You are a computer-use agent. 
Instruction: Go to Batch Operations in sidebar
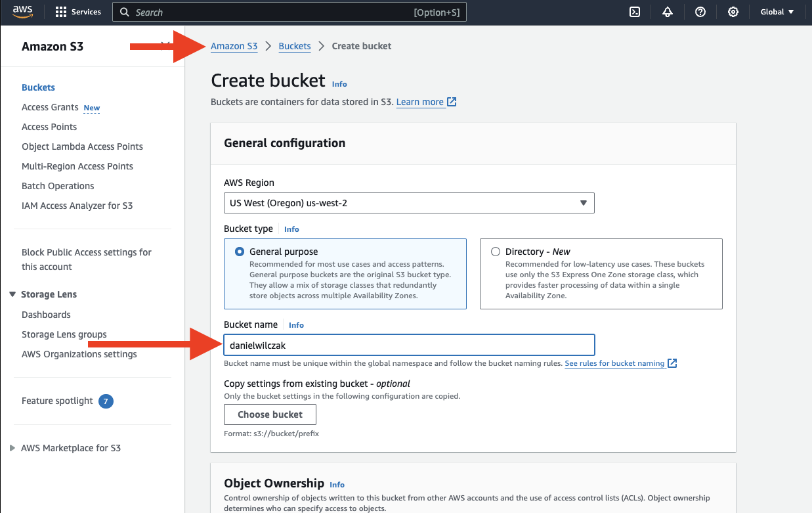(x=58, y=186)
